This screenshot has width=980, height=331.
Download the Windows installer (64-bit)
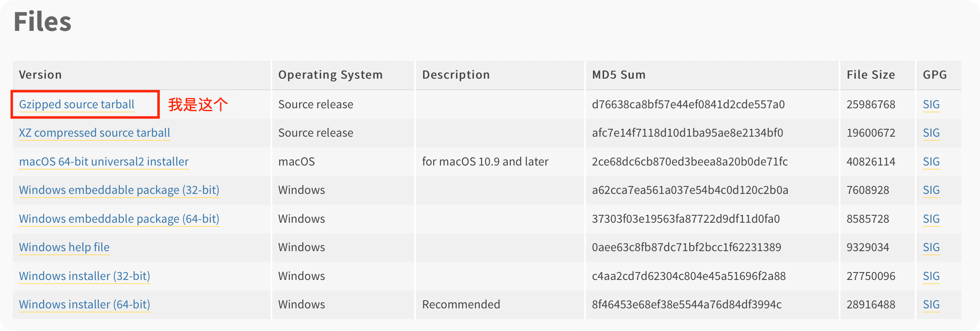[84, 305]
